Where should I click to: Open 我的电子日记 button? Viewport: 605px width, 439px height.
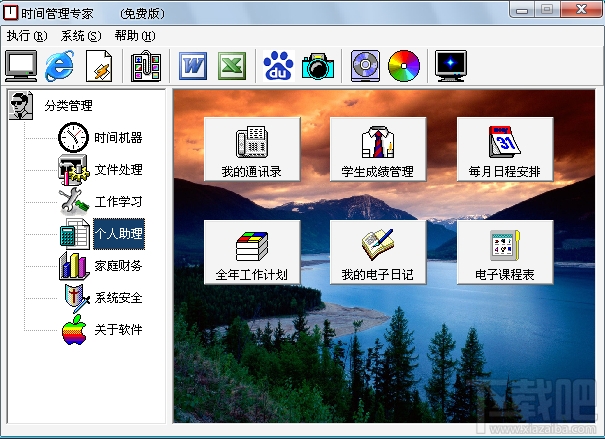click(x=378, y=252)
